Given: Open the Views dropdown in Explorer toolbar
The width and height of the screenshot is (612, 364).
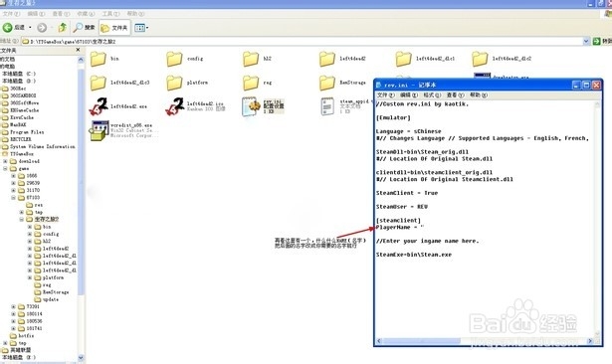Looking at the screenshot, I should (x=141, y=27).
